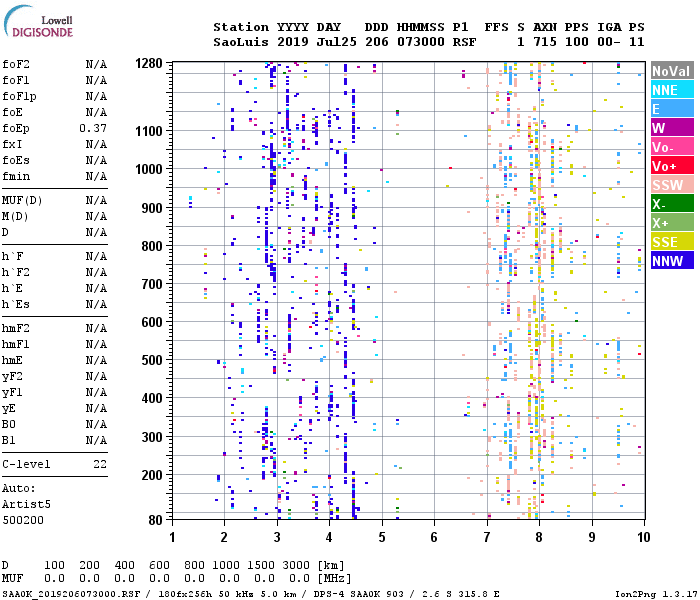
Task: Select the Vo+ red legend swatch
Action: pos(672,166)
